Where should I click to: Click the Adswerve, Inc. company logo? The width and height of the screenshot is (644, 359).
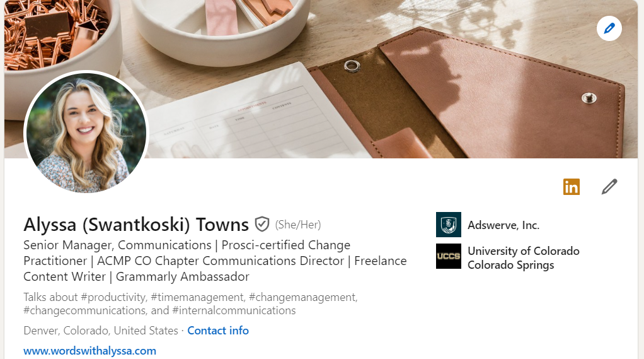point(448,225)
